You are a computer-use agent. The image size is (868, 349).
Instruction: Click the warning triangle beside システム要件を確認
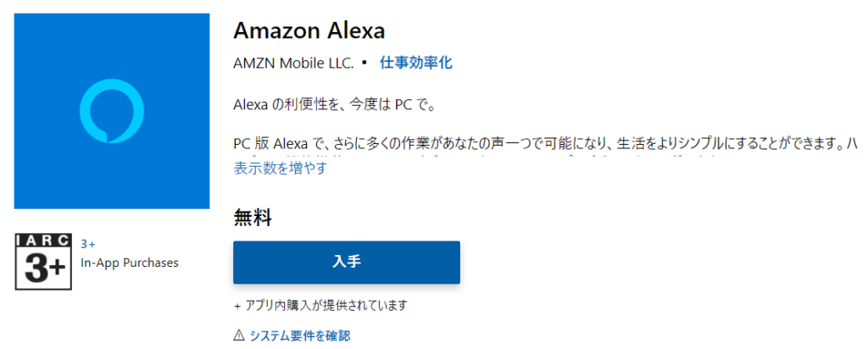238,335
